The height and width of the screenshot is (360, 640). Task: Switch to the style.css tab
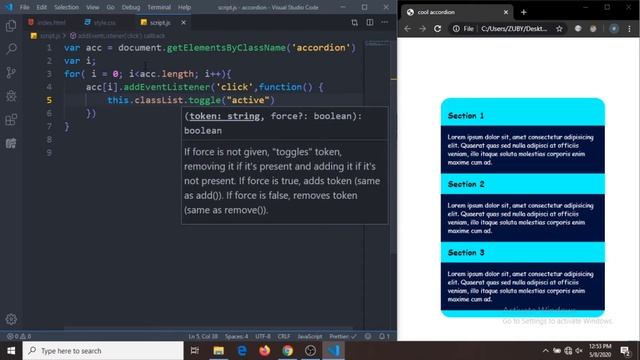[x=100, y=22]
